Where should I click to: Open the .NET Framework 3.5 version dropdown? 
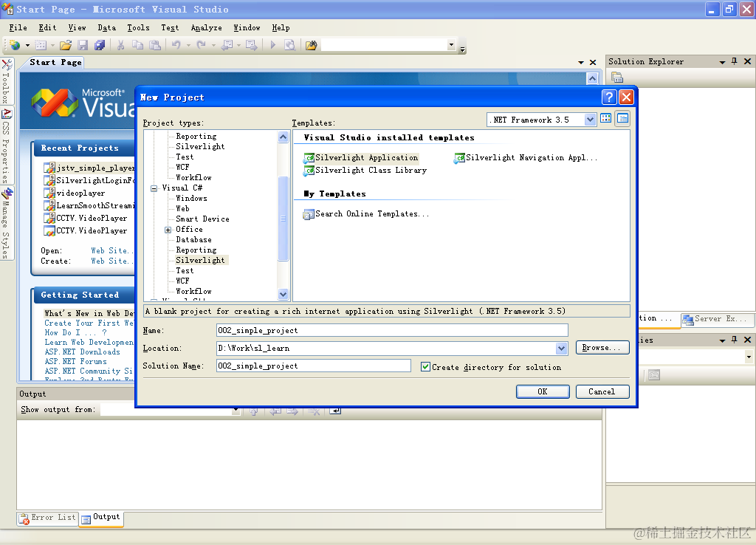click(590, 120)
